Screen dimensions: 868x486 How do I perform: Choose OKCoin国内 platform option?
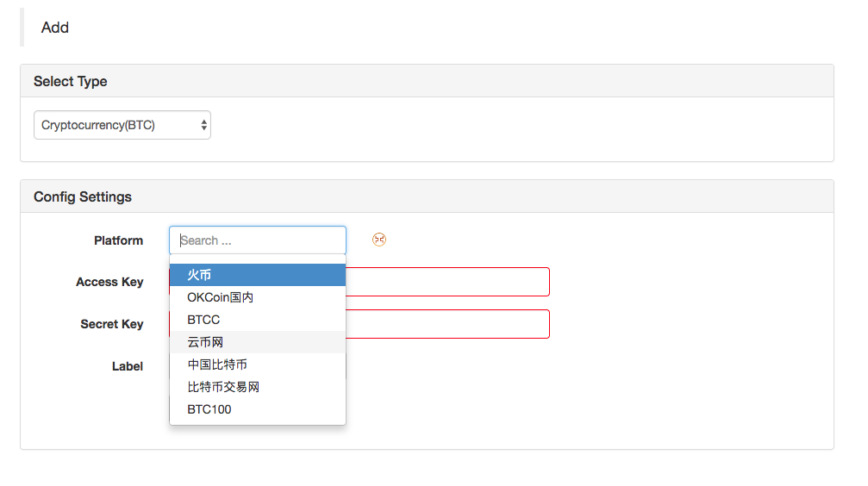tap(258, 297)
